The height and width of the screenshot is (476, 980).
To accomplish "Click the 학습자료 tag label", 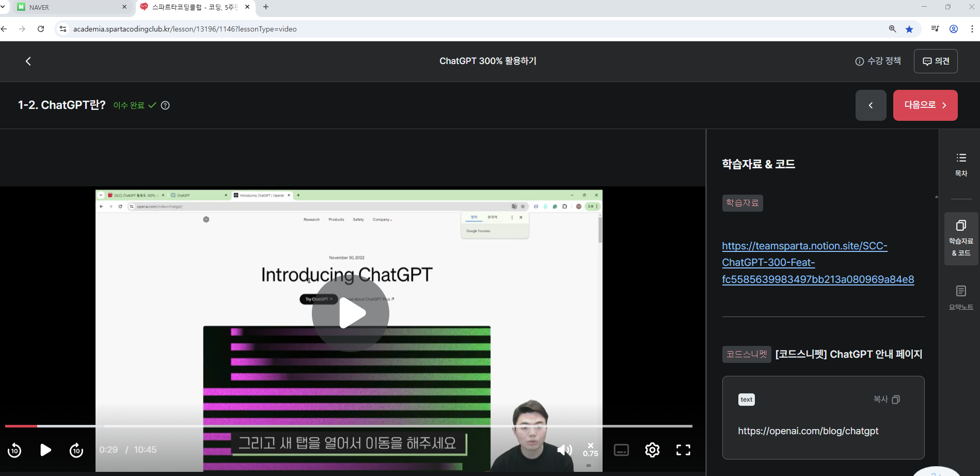I will [742, 203].
